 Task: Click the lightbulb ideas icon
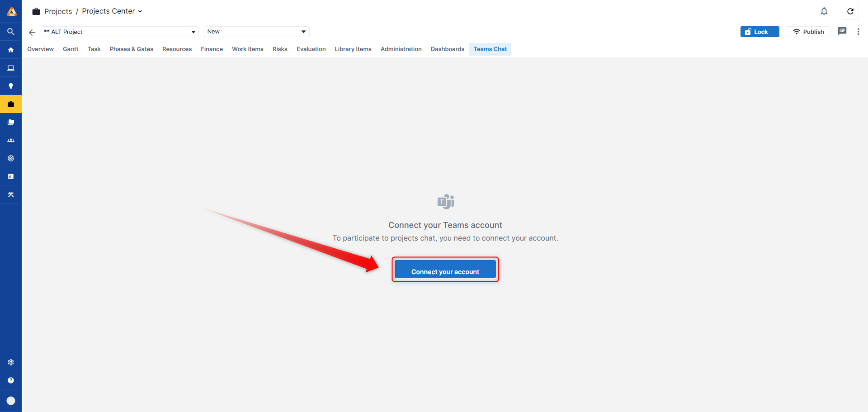11,86
